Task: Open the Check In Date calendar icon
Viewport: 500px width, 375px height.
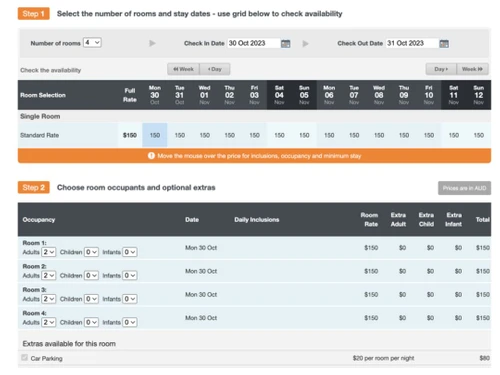Action: 285,44
